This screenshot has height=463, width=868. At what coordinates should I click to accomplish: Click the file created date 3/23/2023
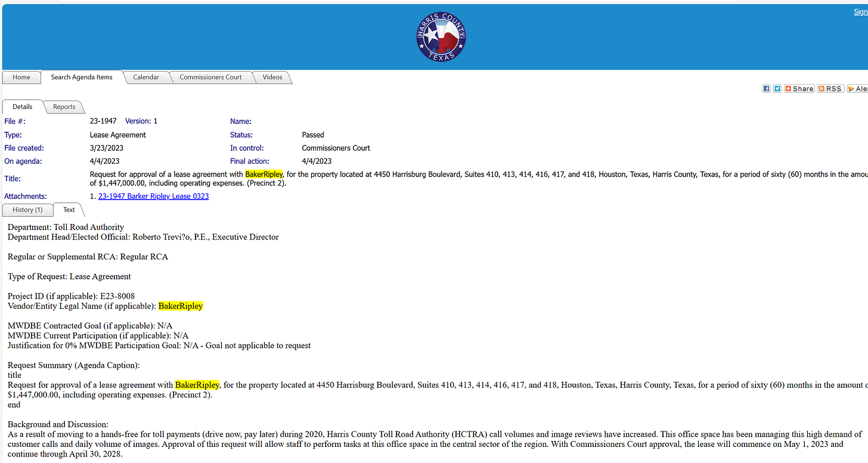(107, 148)
